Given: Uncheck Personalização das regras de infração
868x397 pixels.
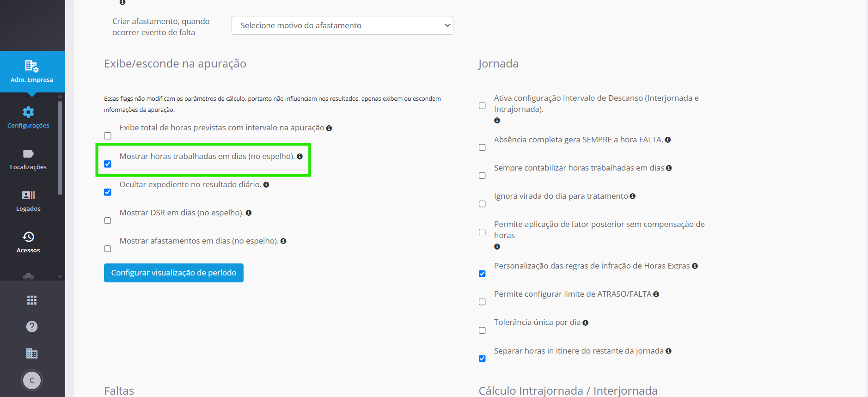Looking at the screenshot, I should pos(482,274).
